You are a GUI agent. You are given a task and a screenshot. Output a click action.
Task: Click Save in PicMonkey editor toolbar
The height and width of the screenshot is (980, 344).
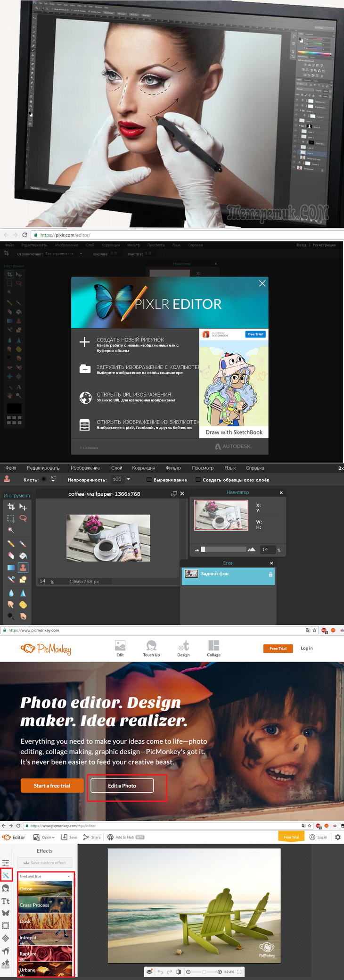coord(69,837)
